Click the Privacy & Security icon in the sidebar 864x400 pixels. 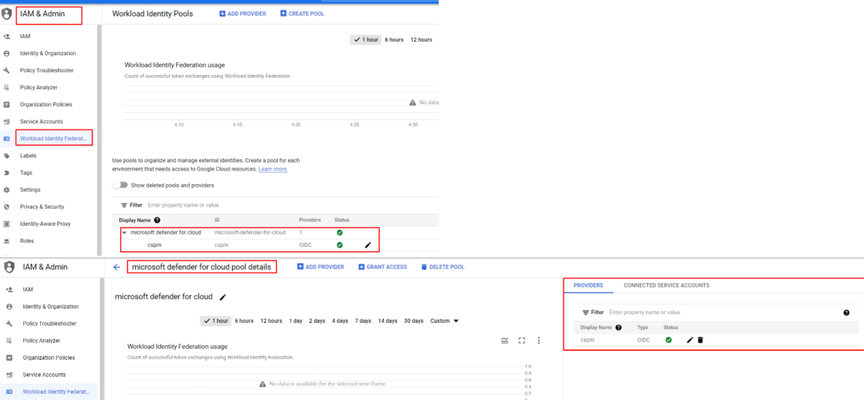pos(7,207)
